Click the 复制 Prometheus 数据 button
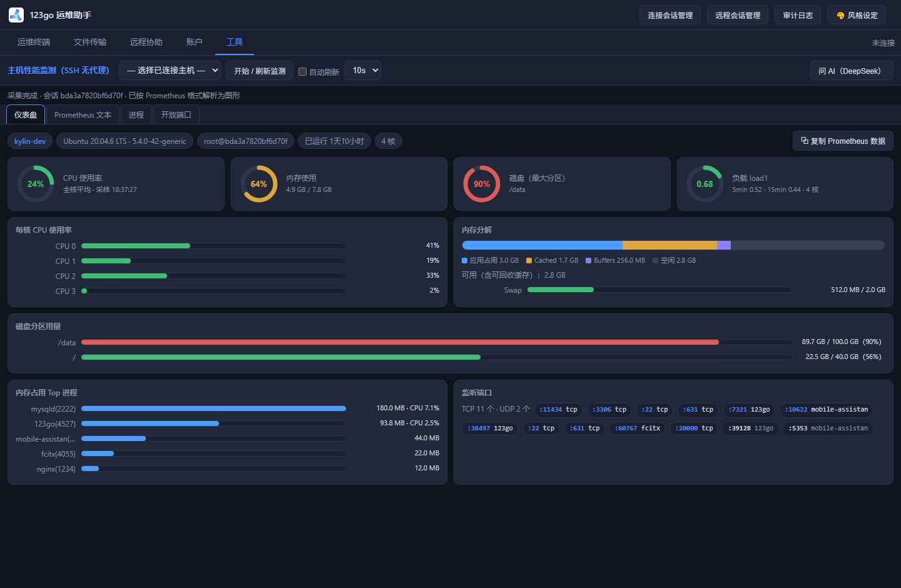This screenshot has height=588, width=901. tap(843, 141)
